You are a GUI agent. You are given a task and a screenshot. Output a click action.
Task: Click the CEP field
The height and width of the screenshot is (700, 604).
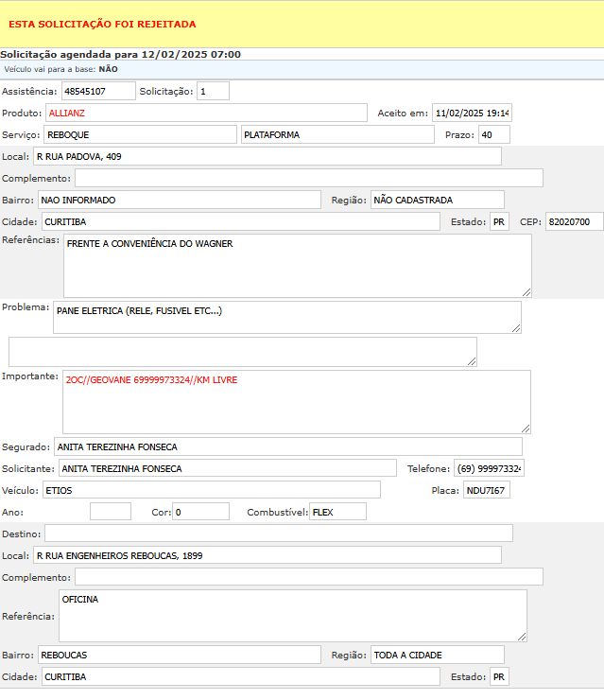click(574, 222)
